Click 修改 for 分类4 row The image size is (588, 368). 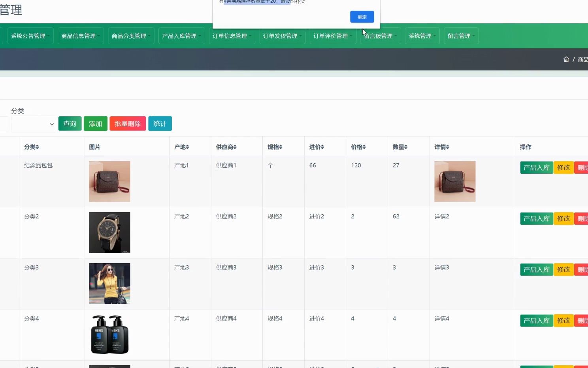[x=563, y=321]
